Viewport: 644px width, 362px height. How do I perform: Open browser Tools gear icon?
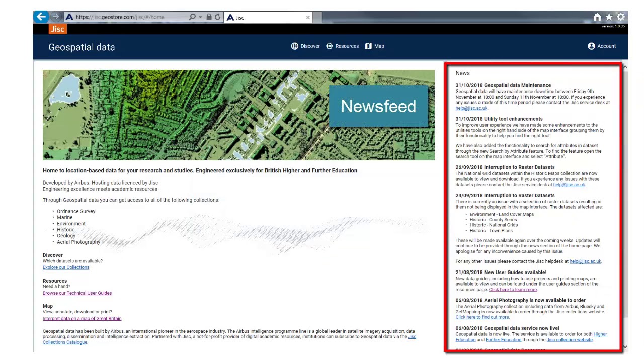[621, 17]
